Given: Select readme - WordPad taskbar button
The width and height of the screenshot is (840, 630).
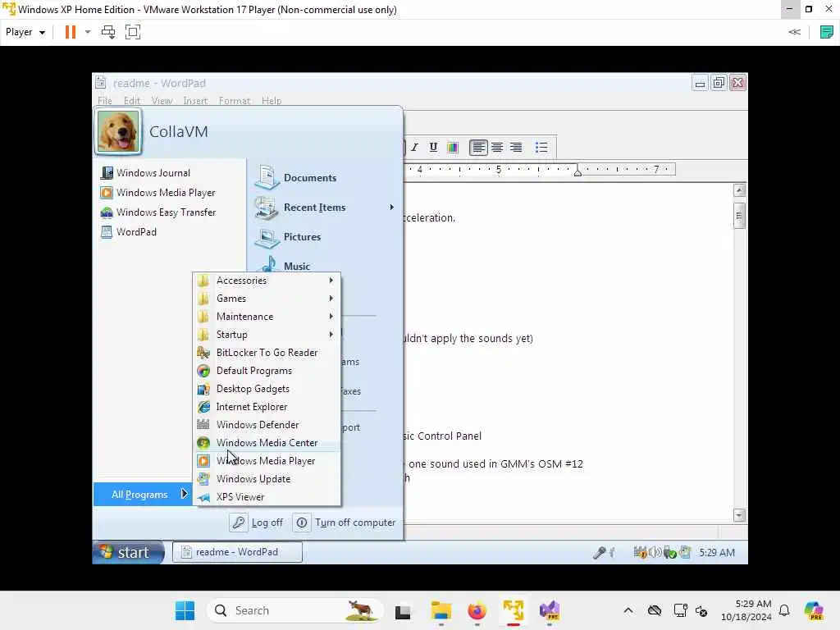Looking at the screenshot, I should click(237, 552).
